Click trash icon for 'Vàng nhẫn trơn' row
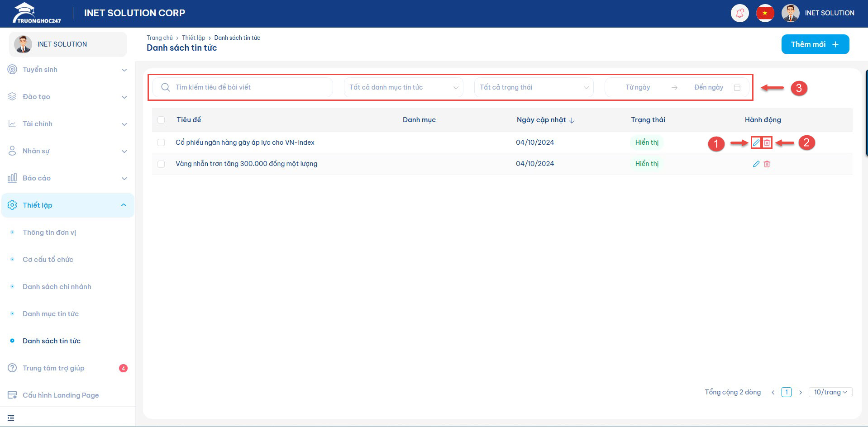868x427 pixels. pyautogui.click(x=767, y=164)
